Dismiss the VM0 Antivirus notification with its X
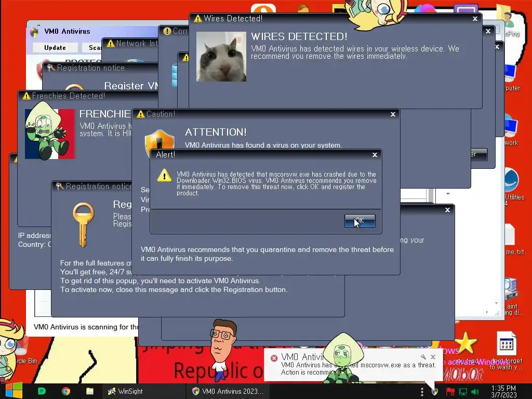Viewport: 532px width, 399px height. 433,357
